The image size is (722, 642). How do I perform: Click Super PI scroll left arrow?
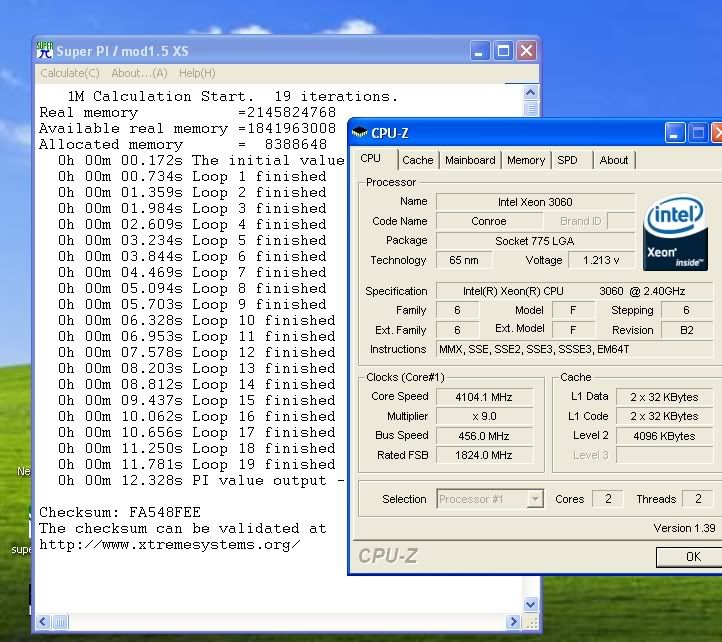pyautogui.click(x=43, y=622)
